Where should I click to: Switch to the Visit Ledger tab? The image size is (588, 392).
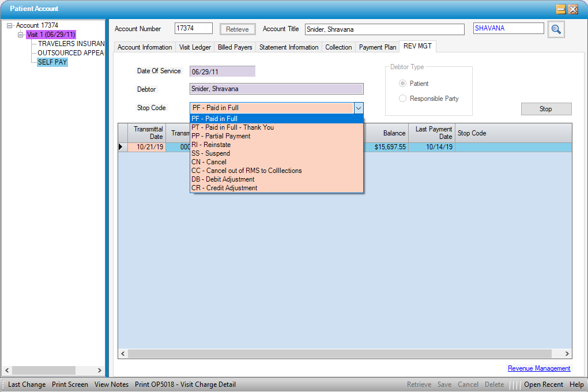tap(195, 47)
